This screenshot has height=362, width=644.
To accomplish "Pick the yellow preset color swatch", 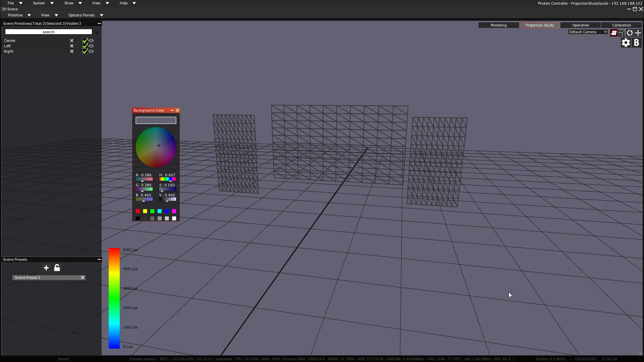I will [145, 211].
